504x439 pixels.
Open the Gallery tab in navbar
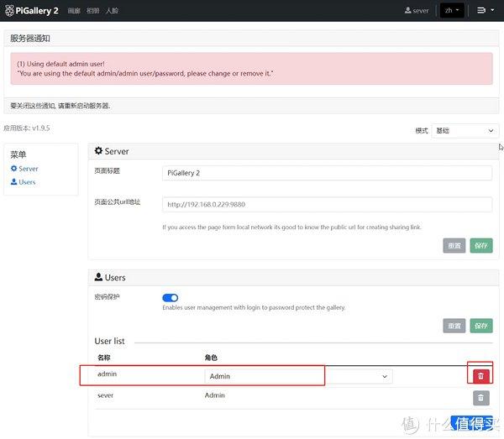click(x=74, y=11)
